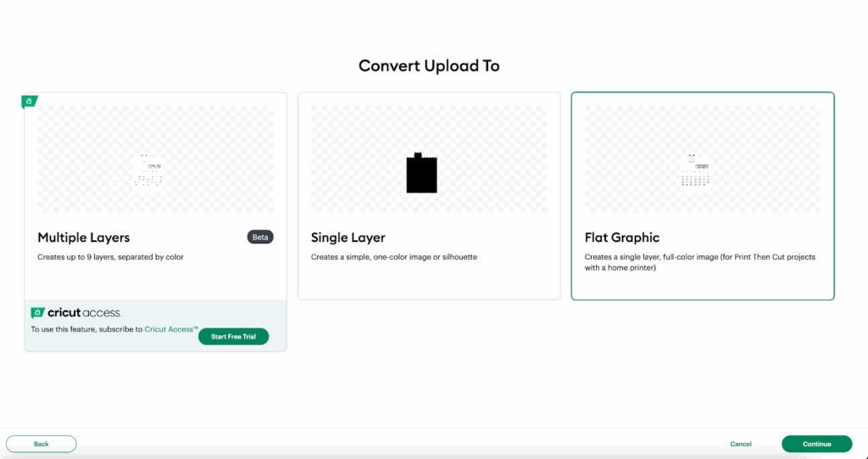Screen dimensions: 868x459
Task: Click the Beta badge on Multiple Layers
Action: [x=260, y=237]
